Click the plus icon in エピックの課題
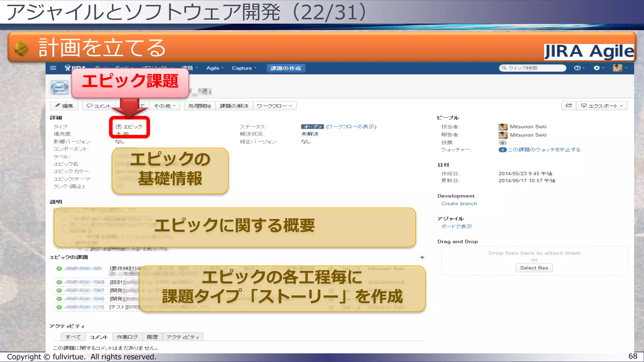 (422, 257)
